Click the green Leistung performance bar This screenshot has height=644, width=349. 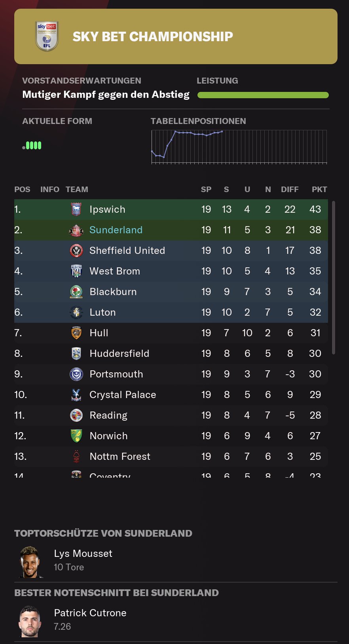click(263, 95)
